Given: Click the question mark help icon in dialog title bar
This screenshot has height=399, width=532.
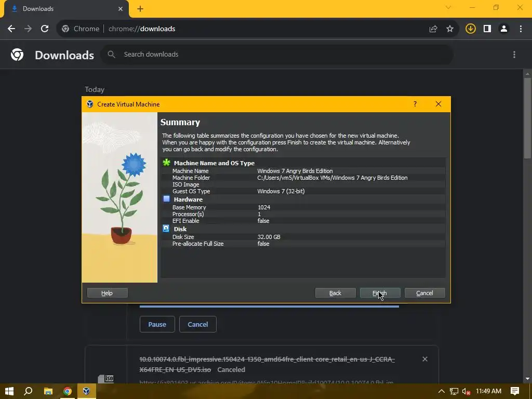Looking at the screenshot, I should pos(415,104).
